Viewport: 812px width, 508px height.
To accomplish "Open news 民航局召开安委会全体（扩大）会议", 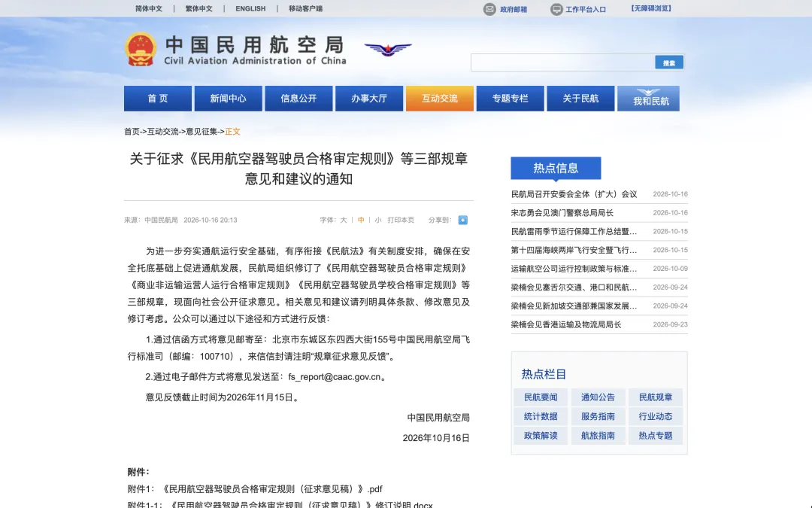I will [x=574, y=194].
